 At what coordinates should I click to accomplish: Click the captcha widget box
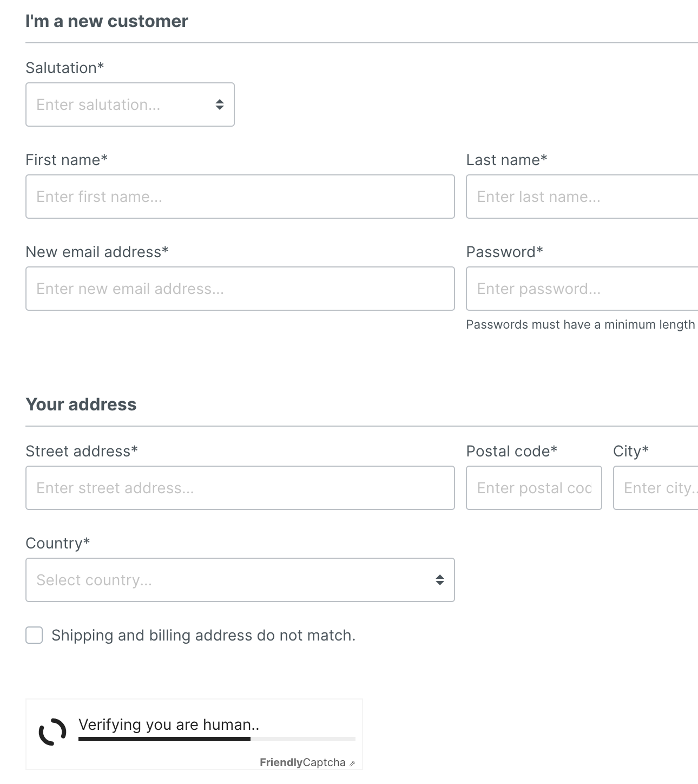(194, 733)
